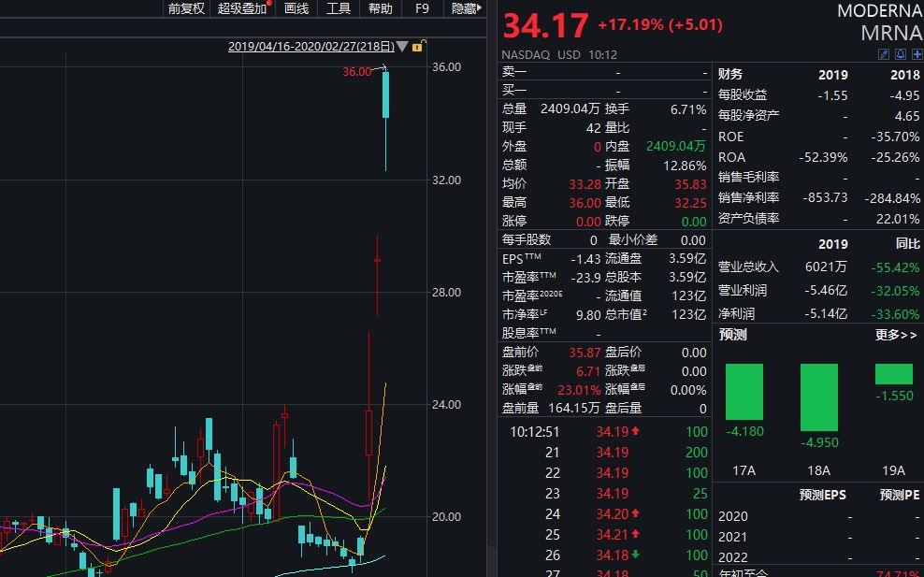Click the 24.00 price axis label
924x577 pixels.
(x=447, y=405)
